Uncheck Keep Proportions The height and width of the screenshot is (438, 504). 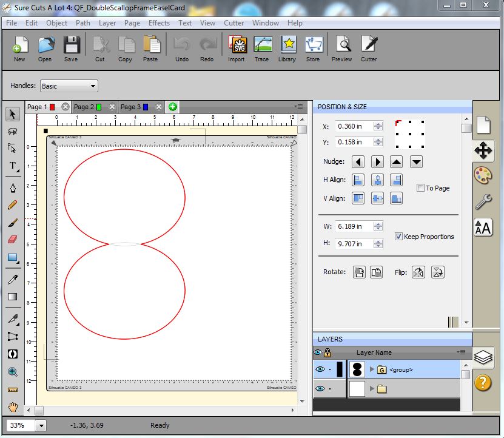pyautogui.click(x=398, y=237)
